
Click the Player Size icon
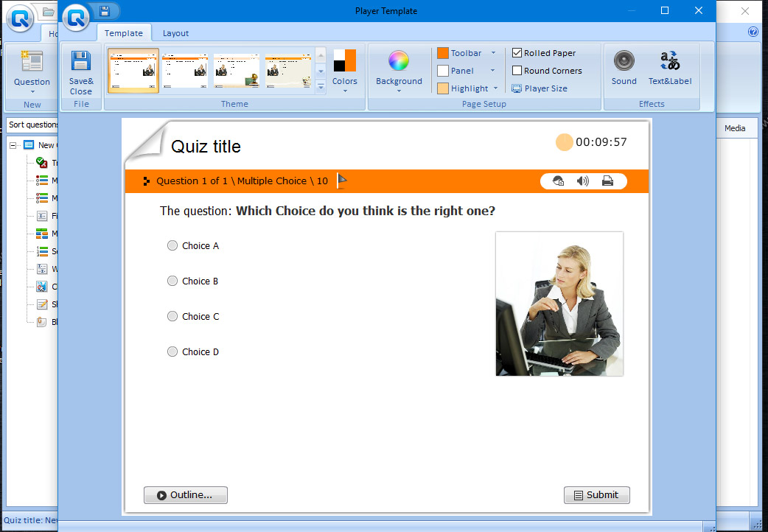pos(516,88)
